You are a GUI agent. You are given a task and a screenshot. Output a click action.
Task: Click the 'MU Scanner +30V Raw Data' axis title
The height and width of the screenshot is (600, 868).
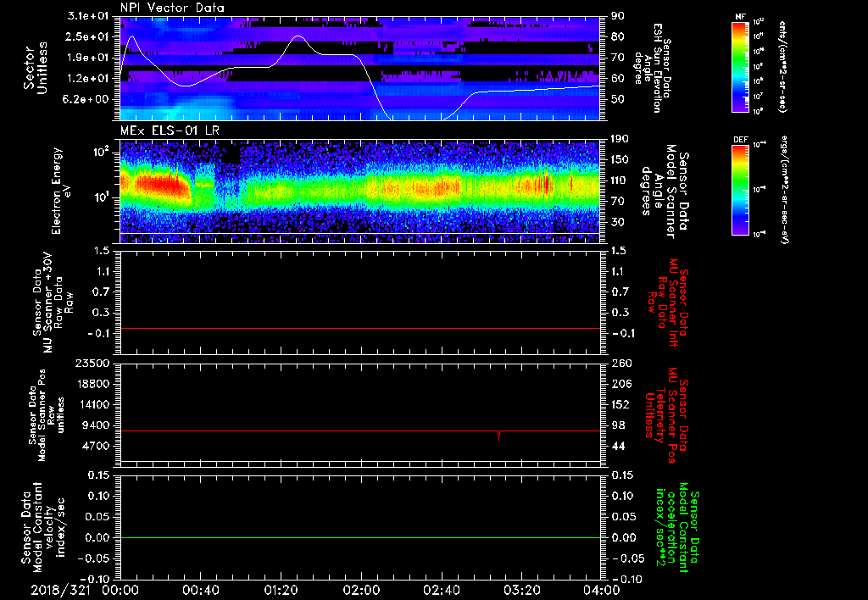coord(53,303)
